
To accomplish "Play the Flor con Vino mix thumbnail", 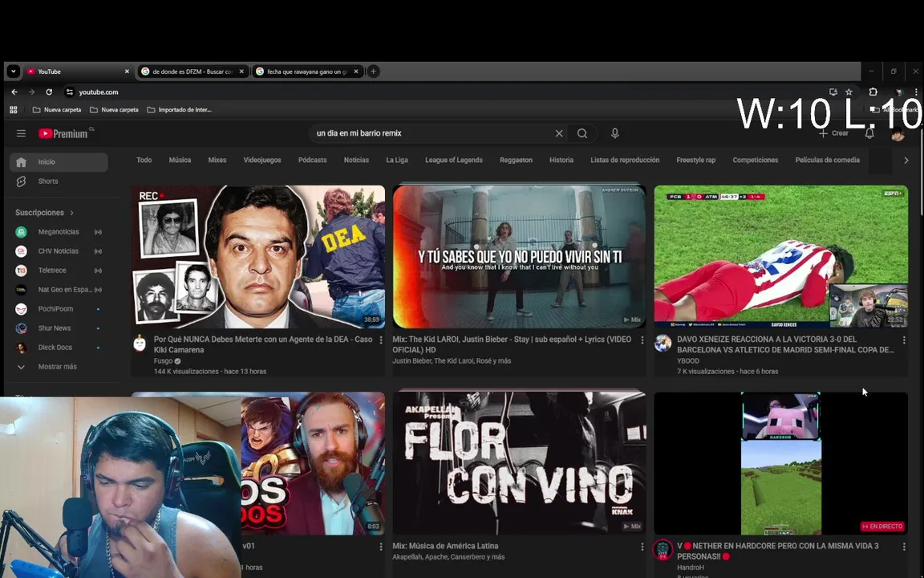I will (519, 463).
